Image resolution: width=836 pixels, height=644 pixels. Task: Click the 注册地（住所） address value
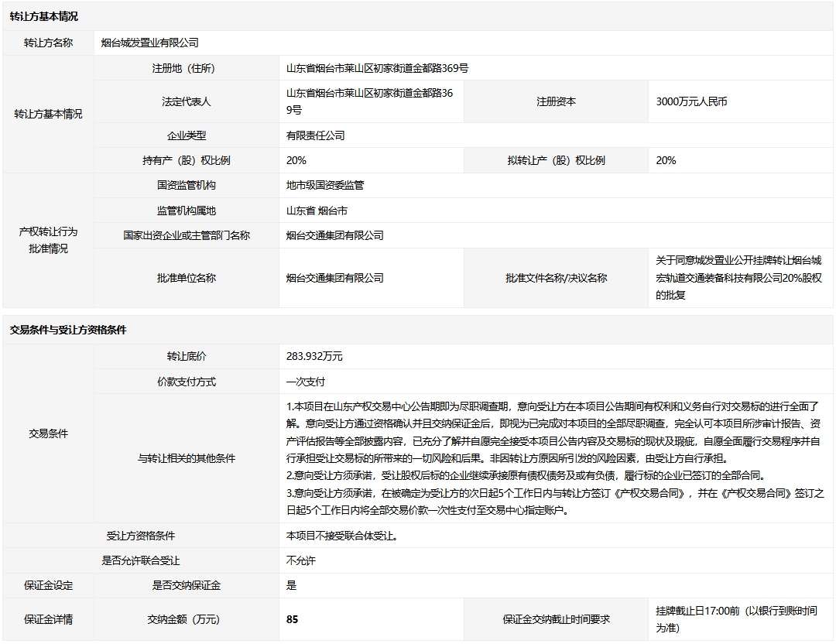[377, 68]
